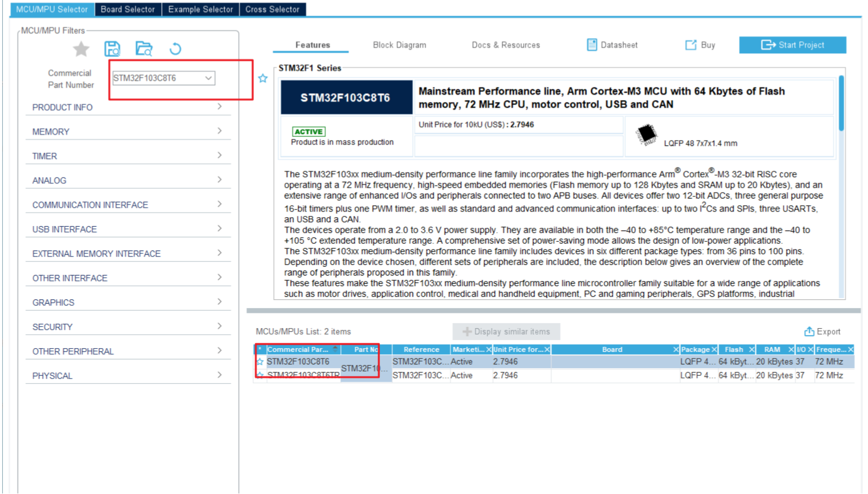
Task: Click the Start Project button
Action: click(793, 45)
